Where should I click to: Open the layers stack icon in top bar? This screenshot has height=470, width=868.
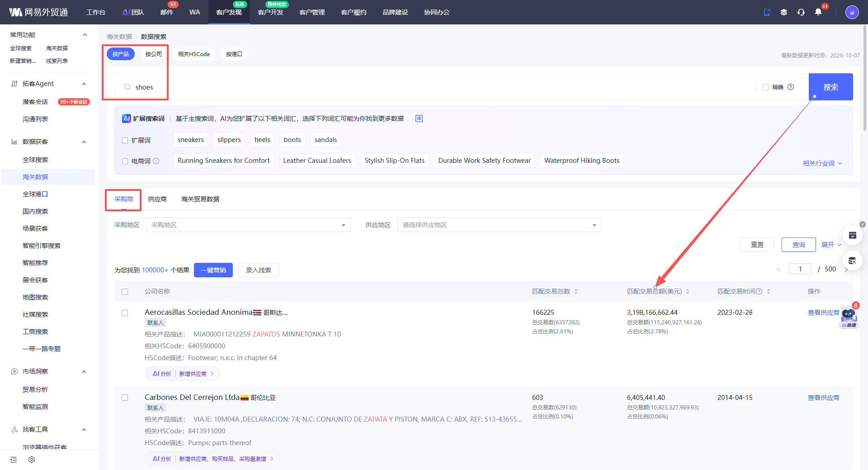coord(783,12)
